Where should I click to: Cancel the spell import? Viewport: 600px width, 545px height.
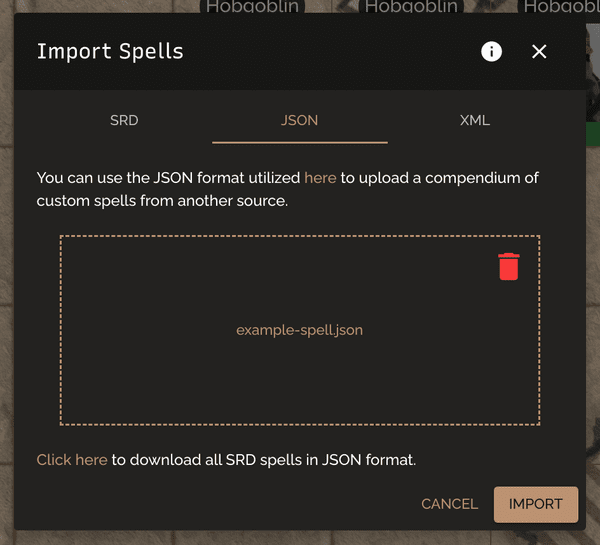click(450, 504)
